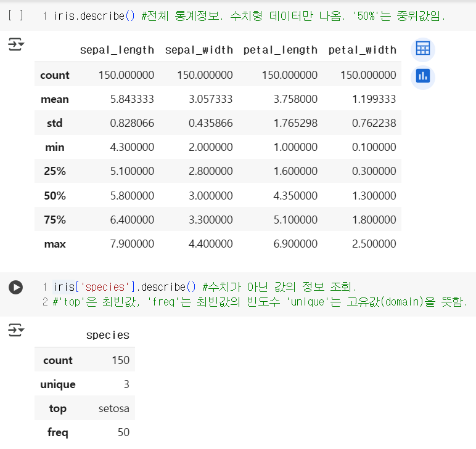Select the sepal_length column header
The width and height of the screenshot is (476, 449).
(117, 50)
